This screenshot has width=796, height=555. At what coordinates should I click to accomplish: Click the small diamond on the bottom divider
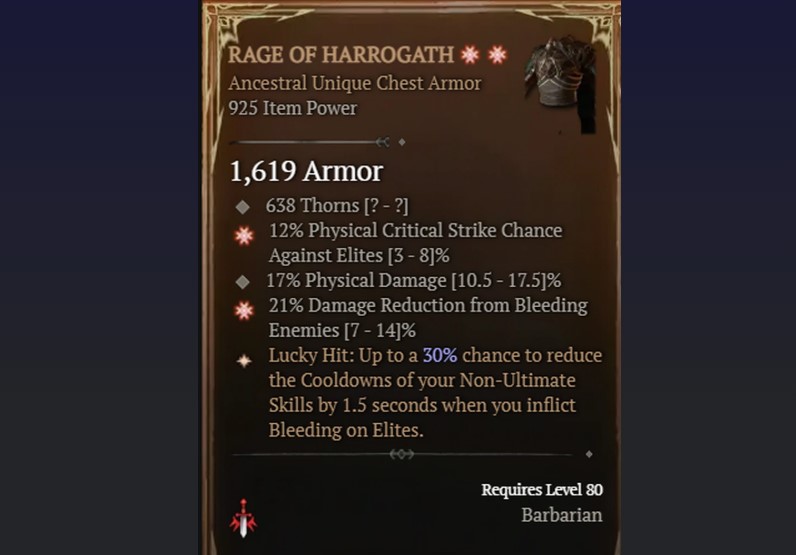(589, 454)
